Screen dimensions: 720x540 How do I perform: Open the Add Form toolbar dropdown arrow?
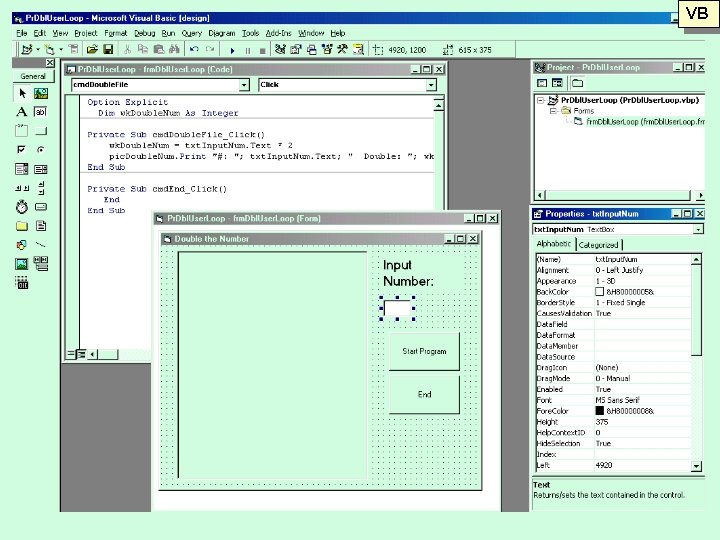point(61,50)
